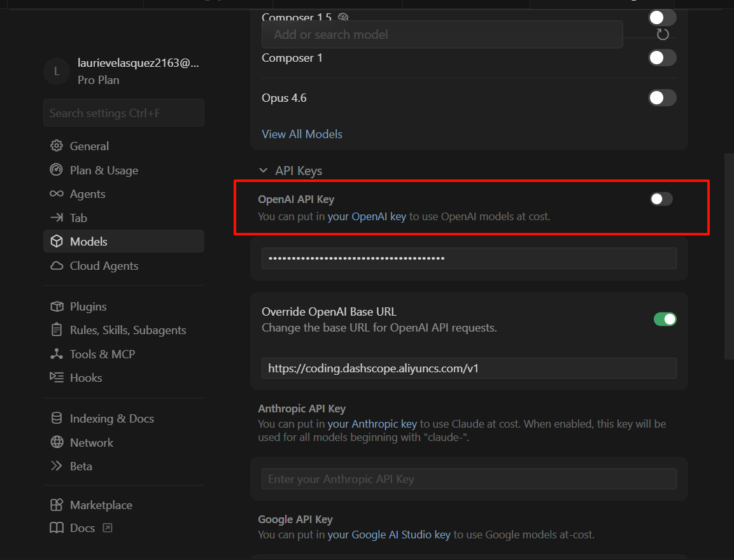The width and height of the screenshot is (734, 560).
Task: Click the Beta double-chevron icon
Action: (57, 466)
